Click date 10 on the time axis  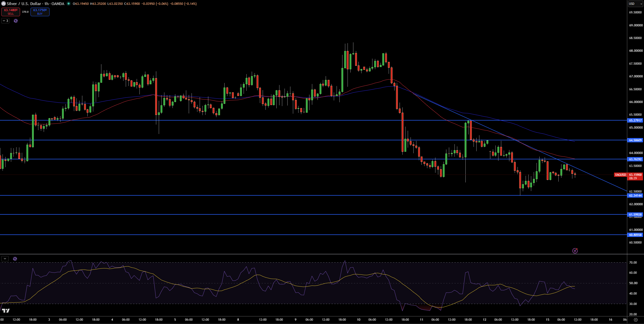(x=358, y=320)
